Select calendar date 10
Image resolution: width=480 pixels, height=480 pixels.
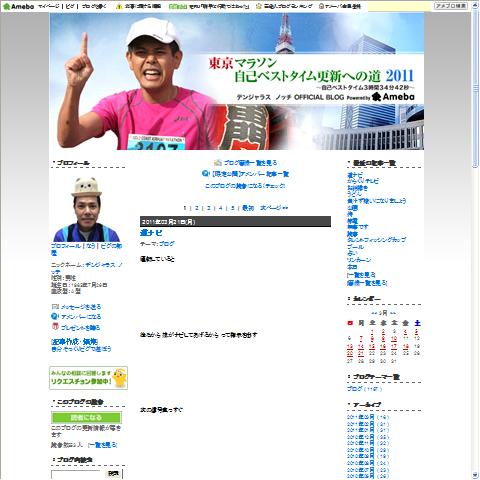click(394, 339)
